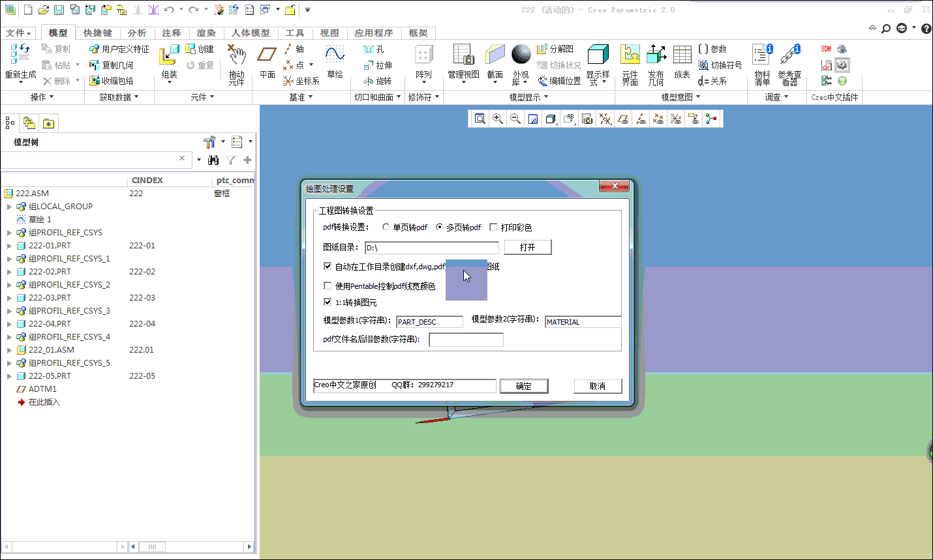Switch to the Tools (工具) tab
Screen dimensions: 933x560
[295, 33]
